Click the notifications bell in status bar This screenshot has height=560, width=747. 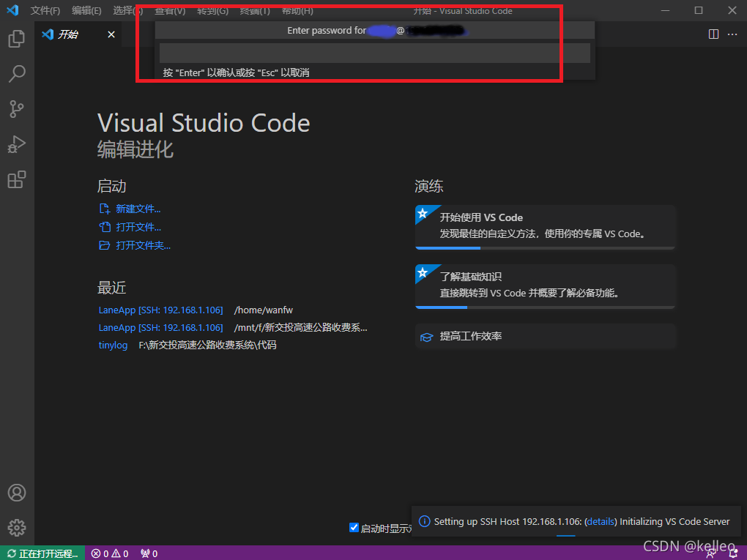coord(733,553)
